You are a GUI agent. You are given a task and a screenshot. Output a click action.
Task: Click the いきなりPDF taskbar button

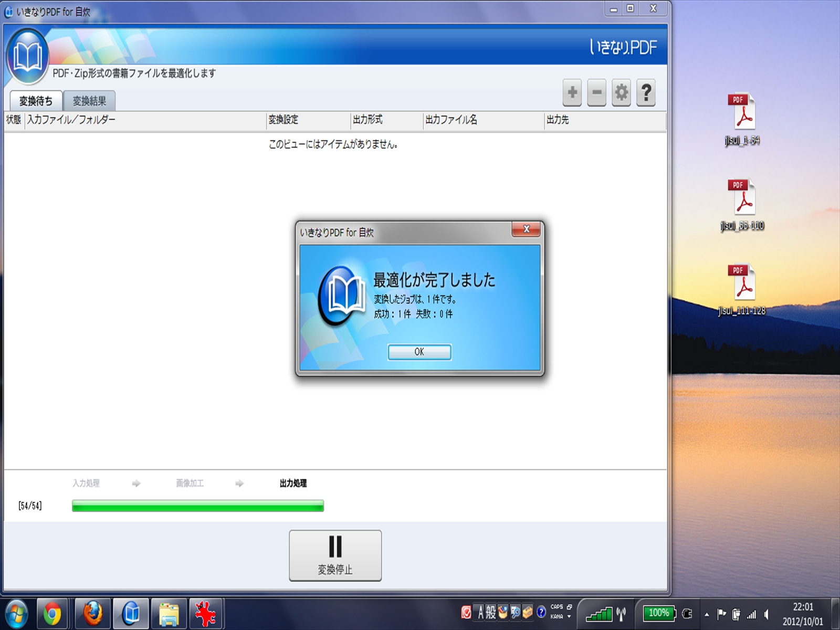click(131, 613)
